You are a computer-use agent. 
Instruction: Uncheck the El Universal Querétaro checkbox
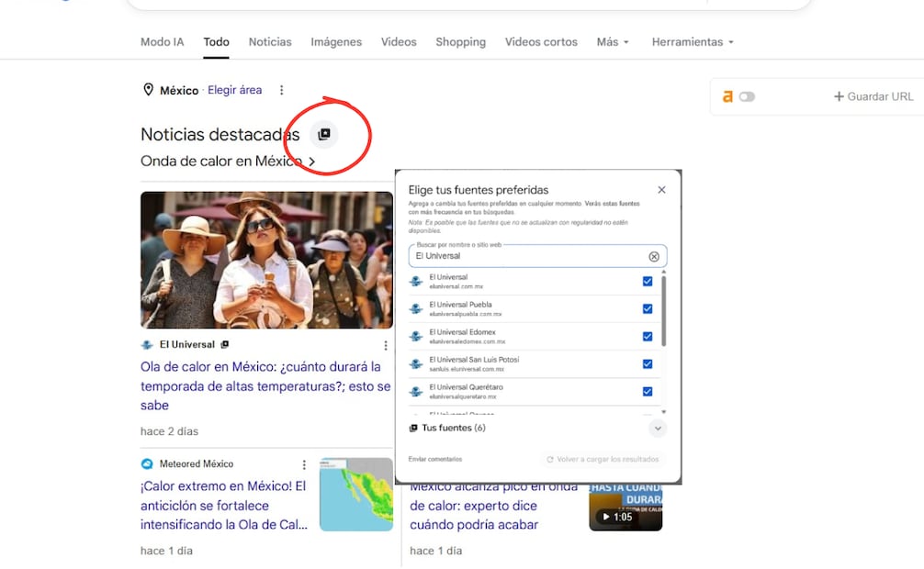pyautogui.click(x=648, y=392)
